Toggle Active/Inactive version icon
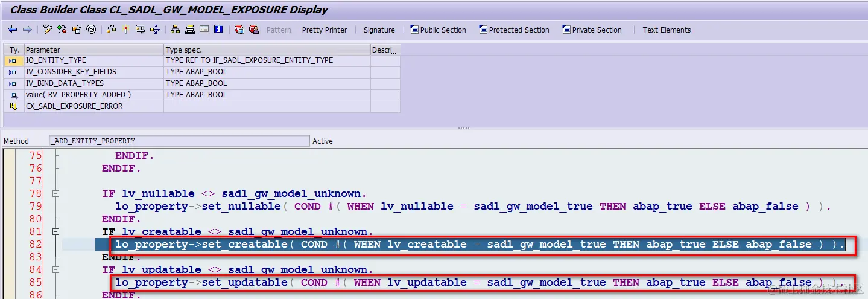 point(62,30)
